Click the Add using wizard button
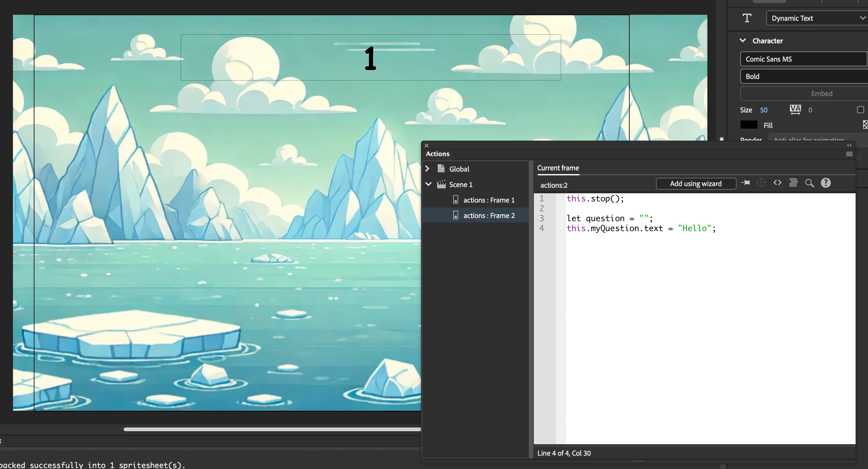The height and width of the screenshot is (469, 868). coord(695,184)
